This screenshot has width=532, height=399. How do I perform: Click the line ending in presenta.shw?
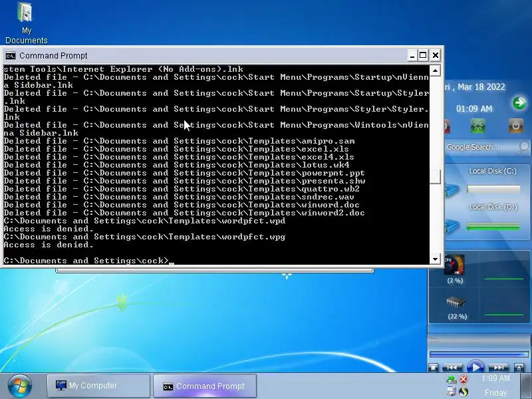click(184, 181)
